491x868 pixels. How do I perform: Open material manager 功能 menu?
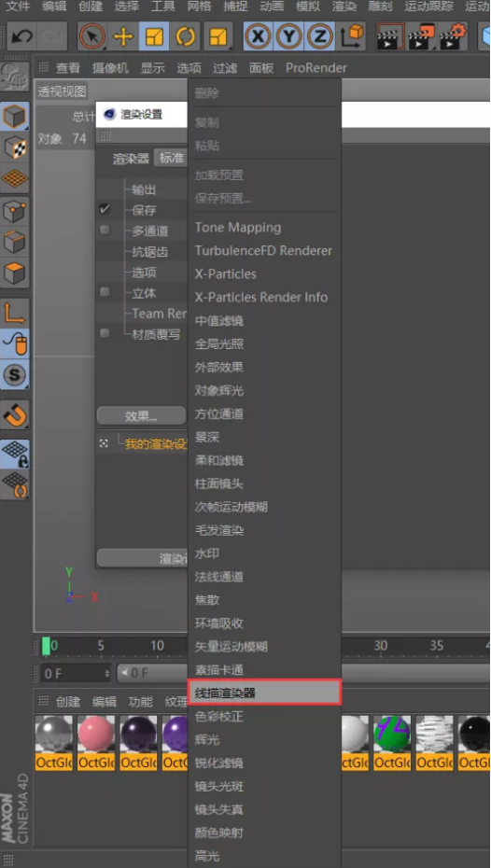pos(141,701)
